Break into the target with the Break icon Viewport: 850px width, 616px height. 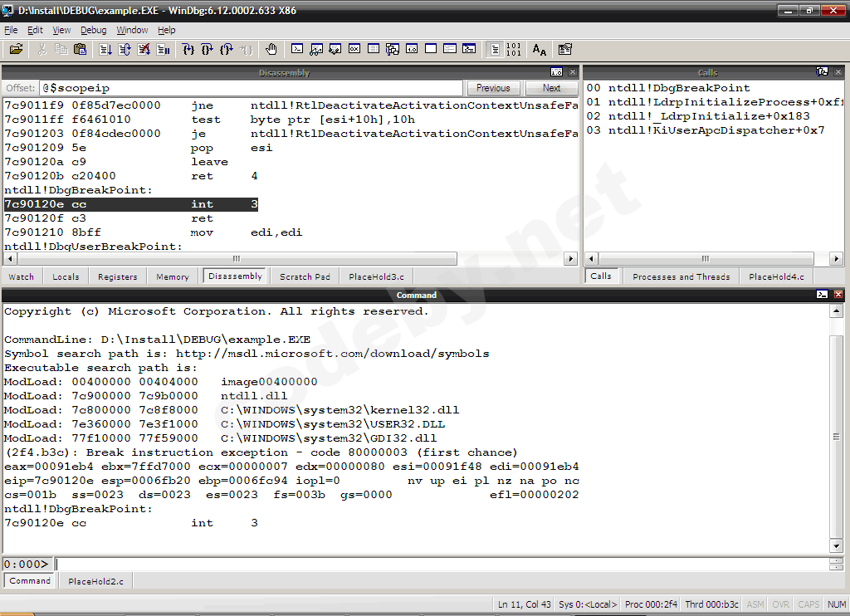pos(163,49)
